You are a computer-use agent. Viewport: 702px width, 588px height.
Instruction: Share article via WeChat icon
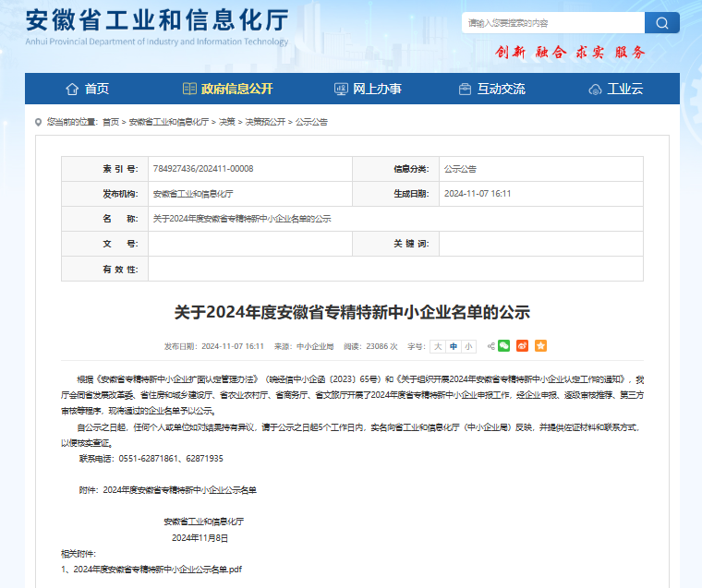click(503, 346)
